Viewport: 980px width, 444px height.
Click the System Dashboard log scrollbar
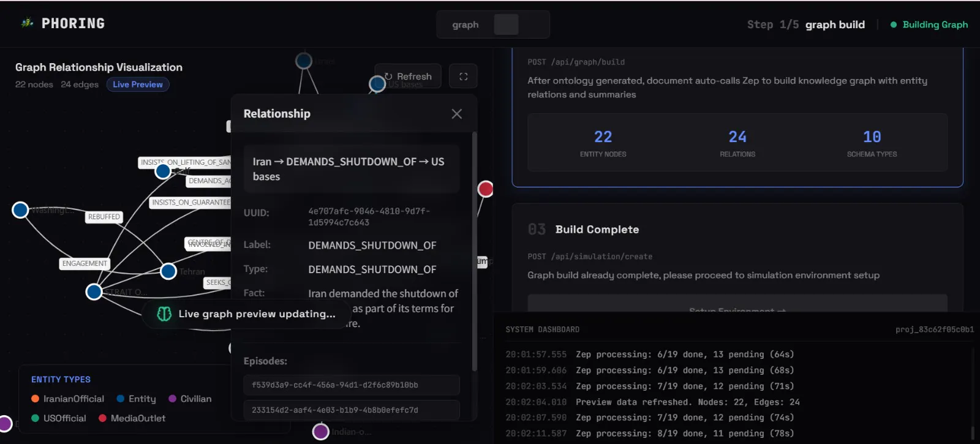click(973, 432)
